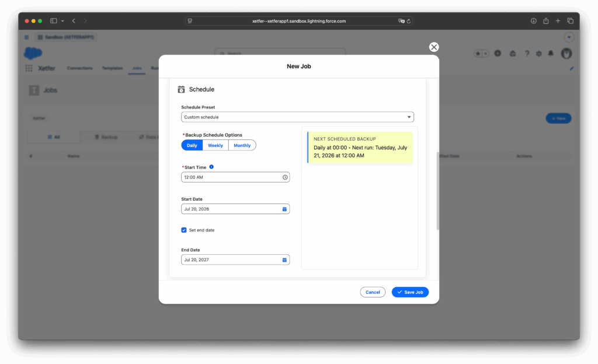Open Safari downloads

tap(534, 21)
